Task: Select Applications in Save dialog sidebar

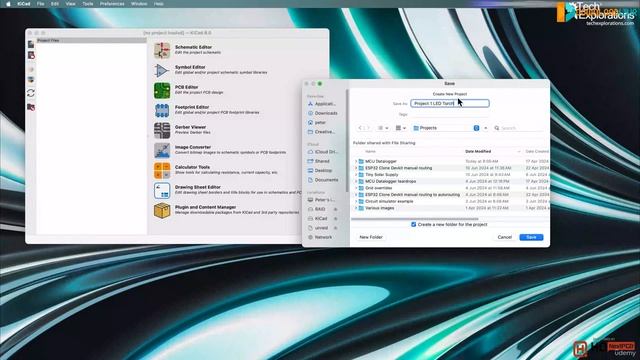Action: (322, 104)
